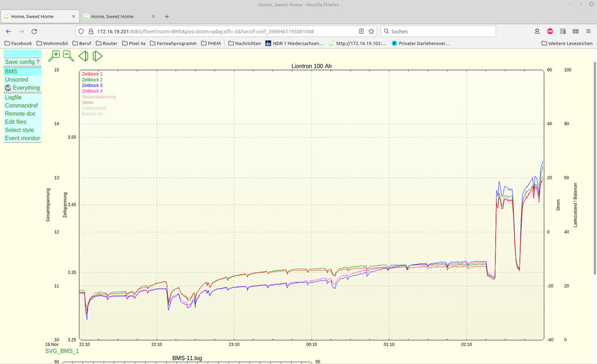
Task: Zoom out of the plot with the magnifier minus icon
Action: [x=69, y=56]
